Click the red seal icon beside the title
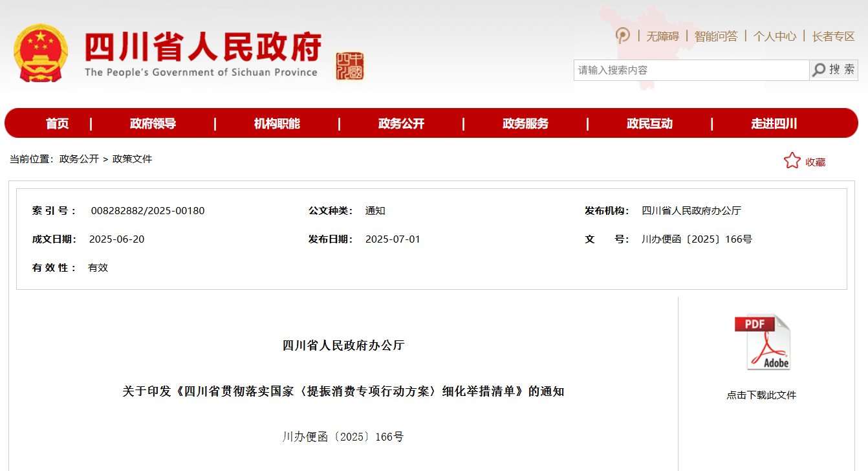868x471 pixels. coord(350,67)
